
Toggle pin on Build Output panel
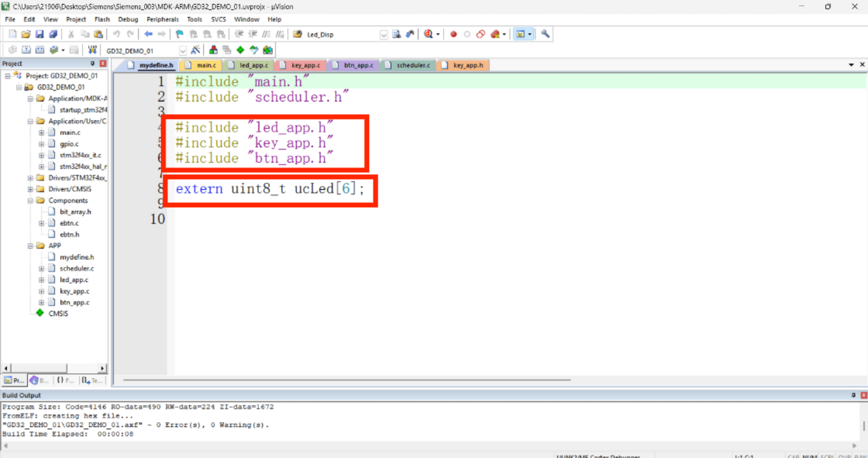pos(854,395)
